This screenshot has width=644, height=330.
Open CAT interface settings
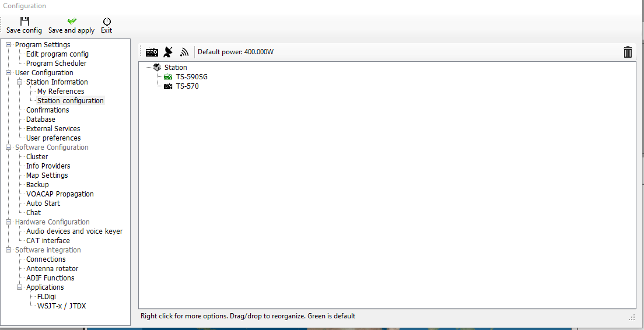pyautogui.click(x=48, y=241)
